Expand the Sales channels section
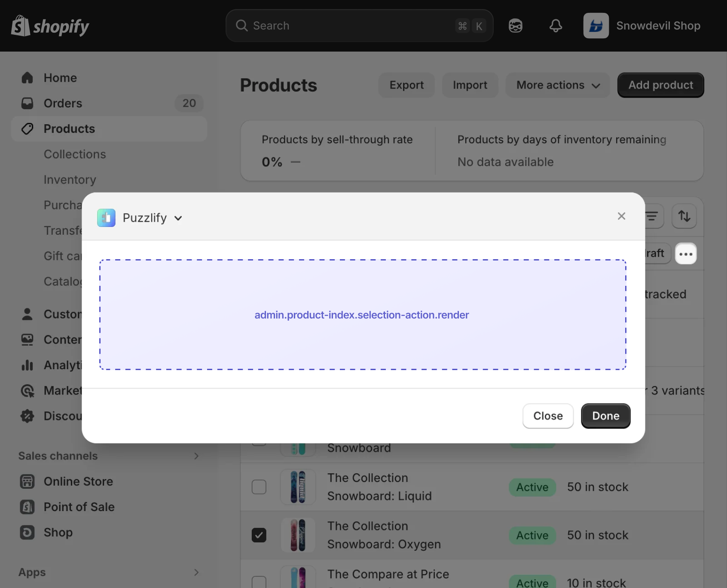The width and height of the screenshot is (727, 588). 196,456
